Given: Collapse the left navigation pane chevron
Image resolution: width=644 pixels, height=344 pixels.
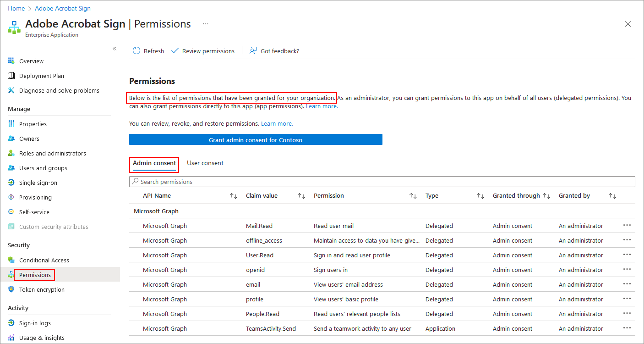Looking at the screenshot, I should click(x=115, y=49).
